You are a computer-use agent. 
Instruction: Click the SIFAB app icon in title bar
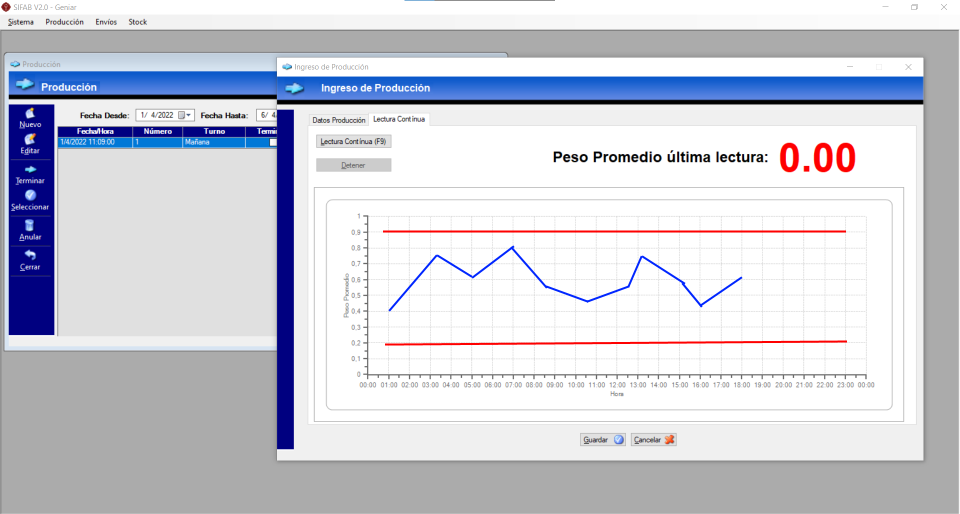tap(6, 7)
